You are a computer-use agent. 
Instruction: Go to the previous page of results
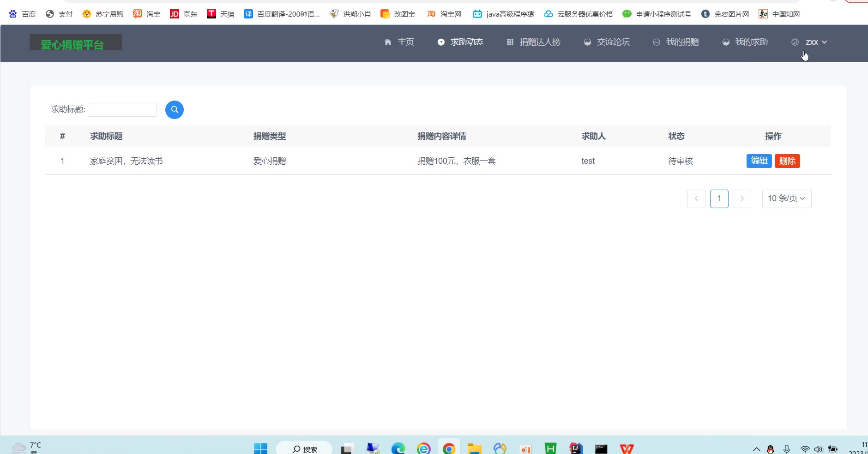[x=696, y=199]
